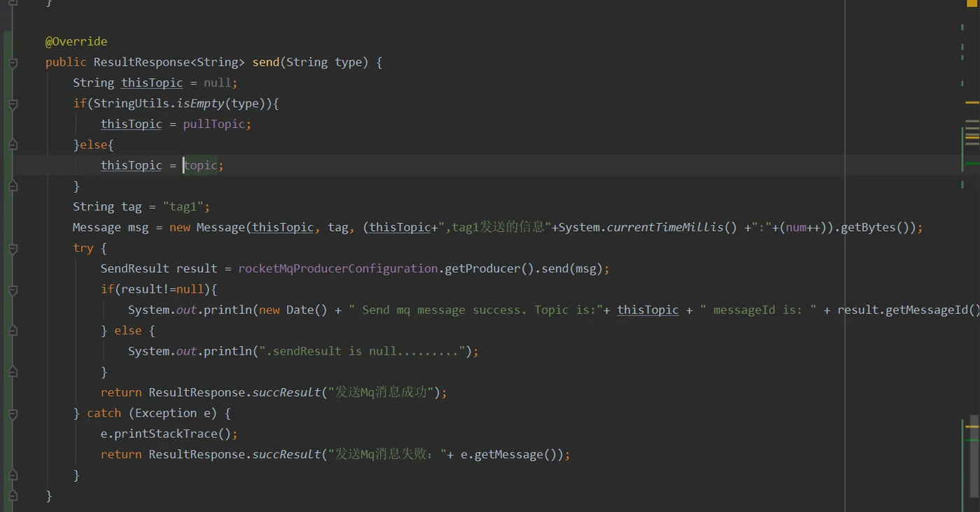Click the "Exception e" catch parameter
The height and width of the screenshot is (512, 980).
click(176, 413)
